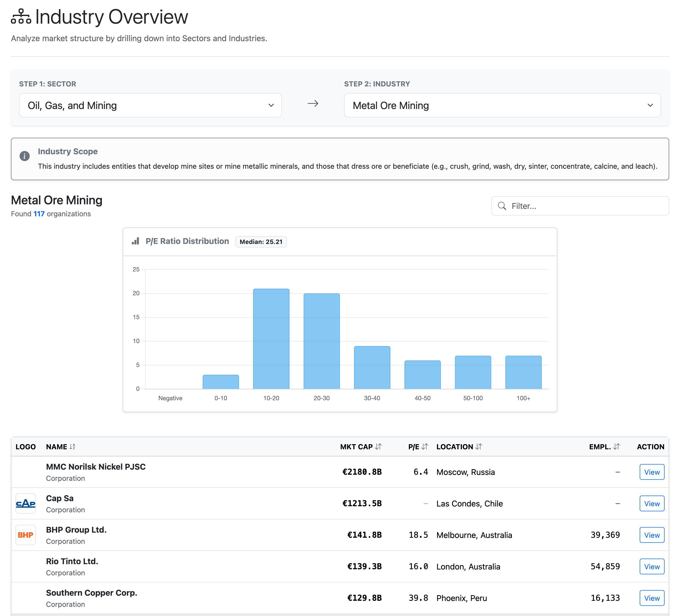676x616 pixels.
Task: Click the hierarchy icon beside Industry Overview
Action: coord(21,16)
